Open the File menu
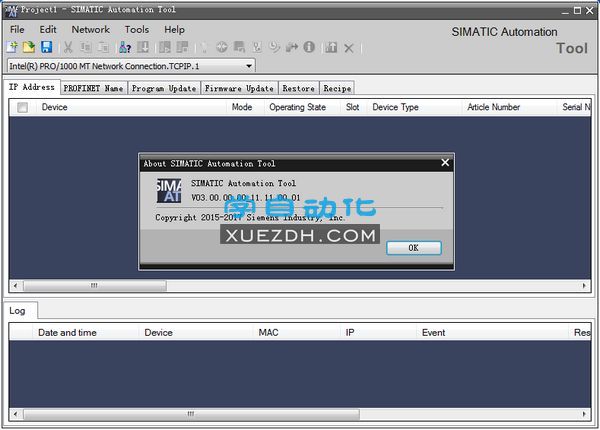Screen dimensions: 600x430 [17, 29]
